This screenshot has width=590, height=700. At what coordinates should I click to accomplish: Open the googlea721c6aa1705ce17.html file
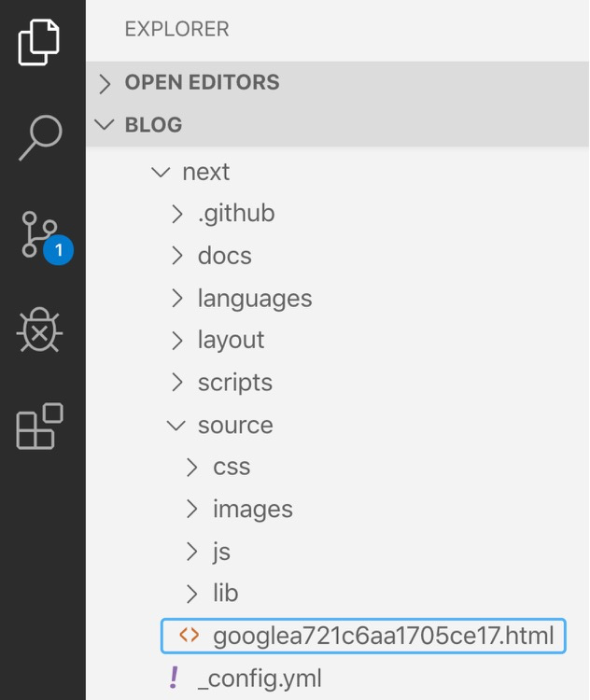(383, 636)
